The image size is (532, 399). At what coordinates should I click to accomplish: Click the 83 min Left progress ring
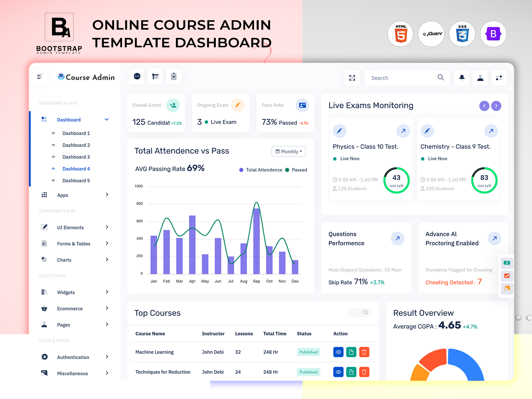tap(484, 181)
